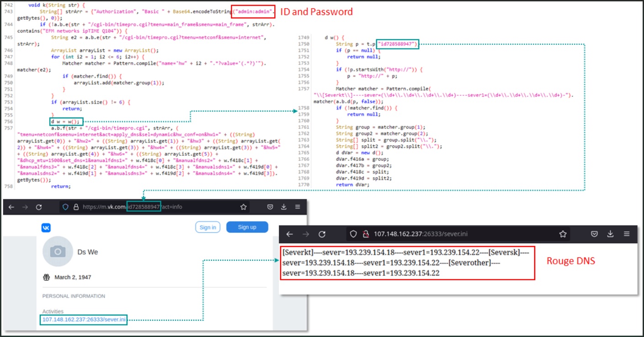Screen dimensions: 644x337
Task: Open the 107.148.162.237:26333/sever.ini activities link
Action: 84,319
